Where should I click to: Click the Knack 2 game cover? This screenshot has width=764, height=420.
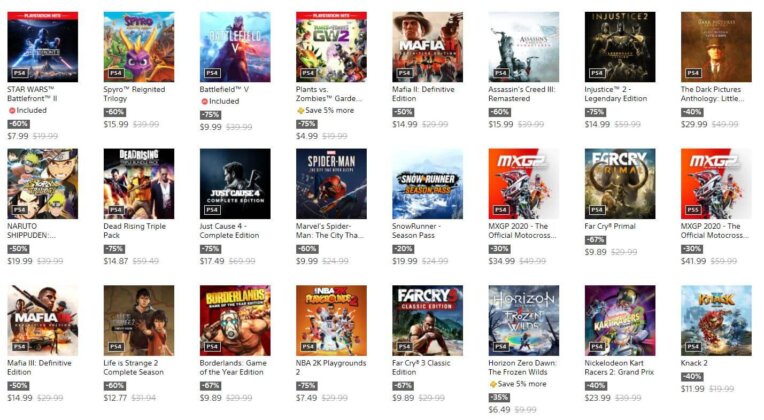click(716, 321)
